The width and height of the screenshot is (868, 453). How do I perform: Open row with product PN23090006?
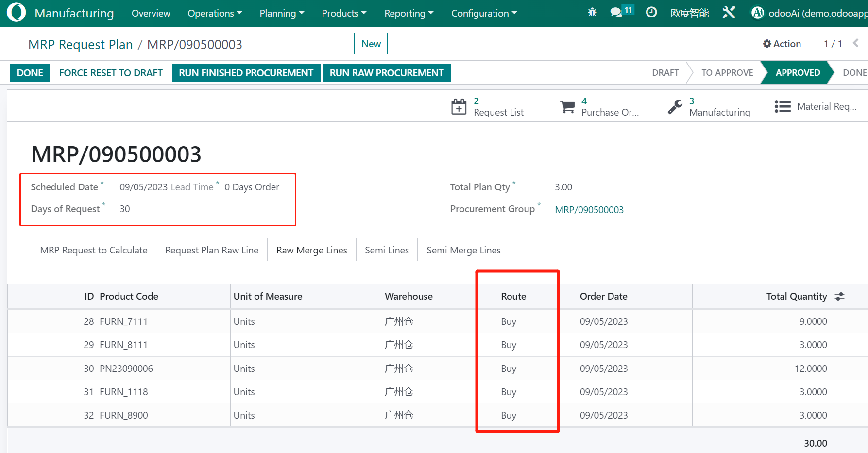(438, 369)
